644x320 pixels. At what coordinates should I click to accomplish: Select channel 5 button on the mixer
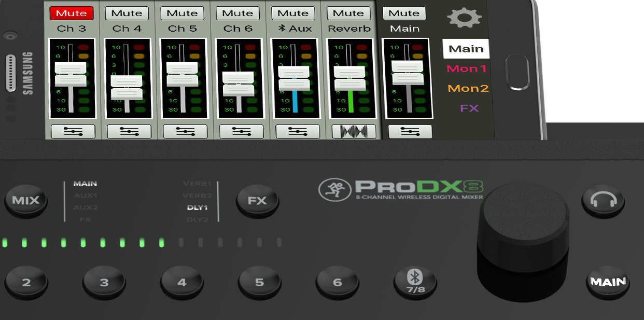pyautogui.click(x=260, y=283)
